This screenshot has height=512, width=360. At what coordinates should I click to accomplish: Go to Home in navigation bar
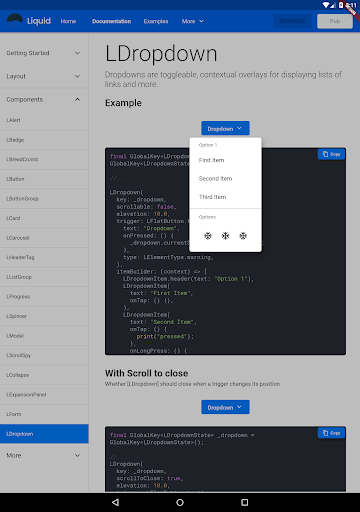pos(68,21)
